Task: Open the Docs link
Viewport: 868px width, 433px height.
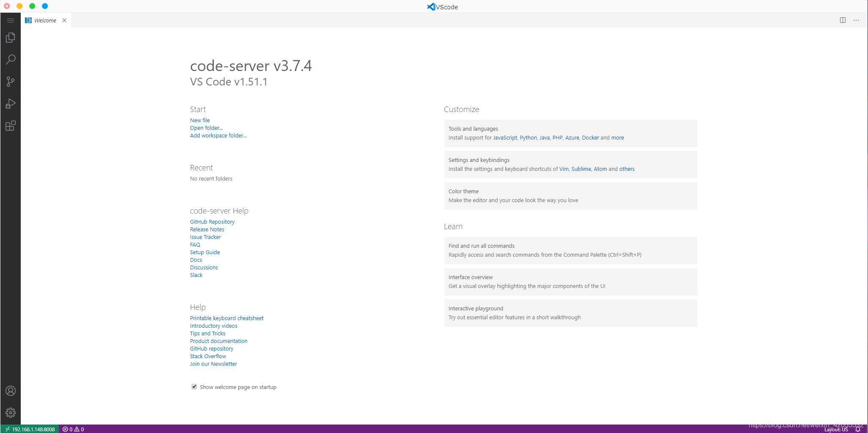Action: click(196, 260)
